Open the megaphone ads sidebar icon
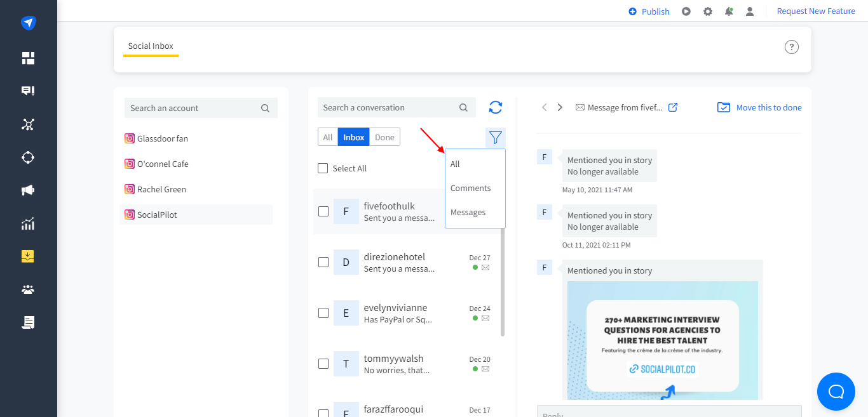Screen dimensions: 868x417 pyautogui.click(x=28, y=190)
